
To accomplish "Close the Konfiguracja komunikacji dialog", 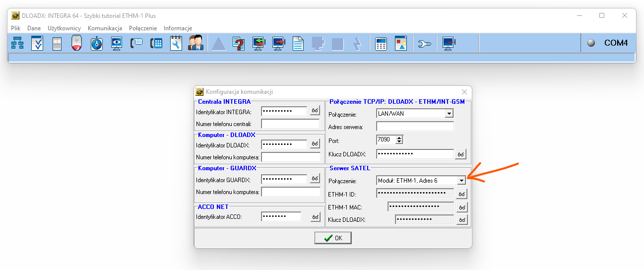I will [464, 92].
